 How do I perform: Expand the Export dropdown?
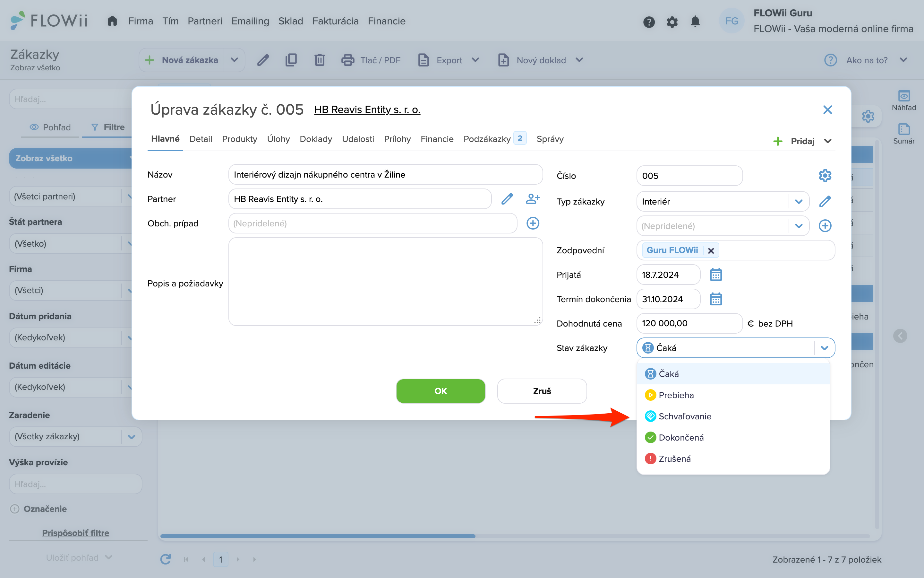pyautogui.click(x=476, y=60)
